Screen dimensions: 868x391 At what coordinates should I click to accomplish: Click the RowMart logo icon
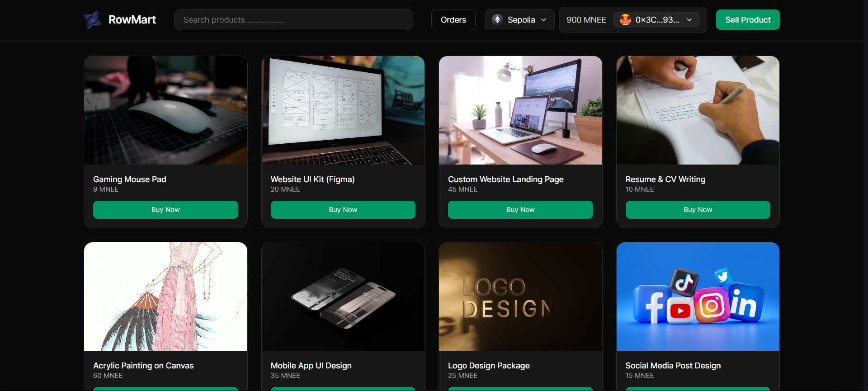point(93,20)
